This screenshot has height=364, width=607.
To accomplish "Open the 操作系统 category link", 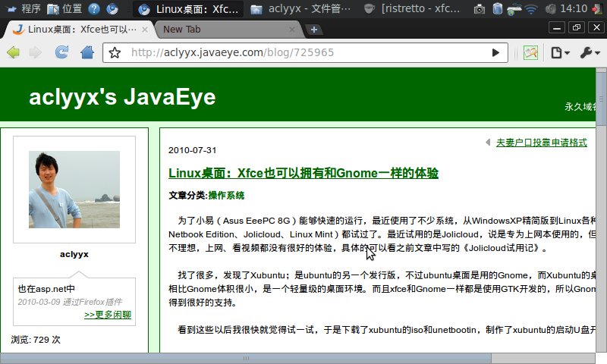I will [x=226, y=196].
